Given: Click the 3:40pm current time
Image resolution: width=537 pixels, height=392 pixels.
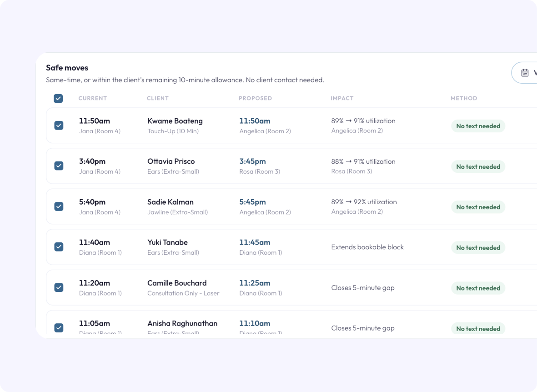Looking at the screenshot, I should [x=92, y=161].
